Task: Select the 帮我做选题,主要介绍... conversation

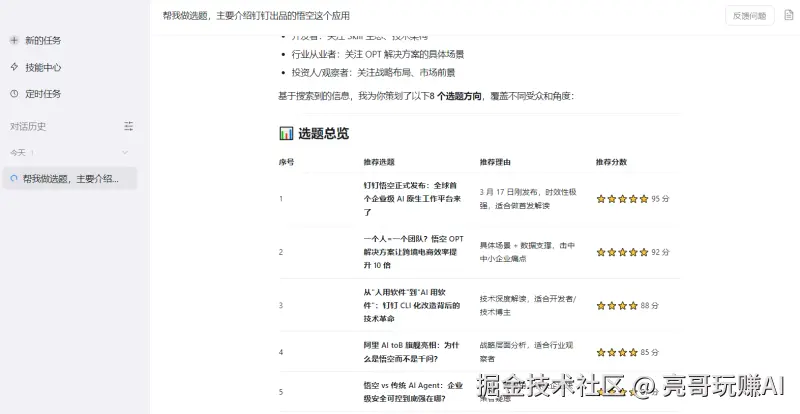Action: pyautogui.click(x=70, y=179)
